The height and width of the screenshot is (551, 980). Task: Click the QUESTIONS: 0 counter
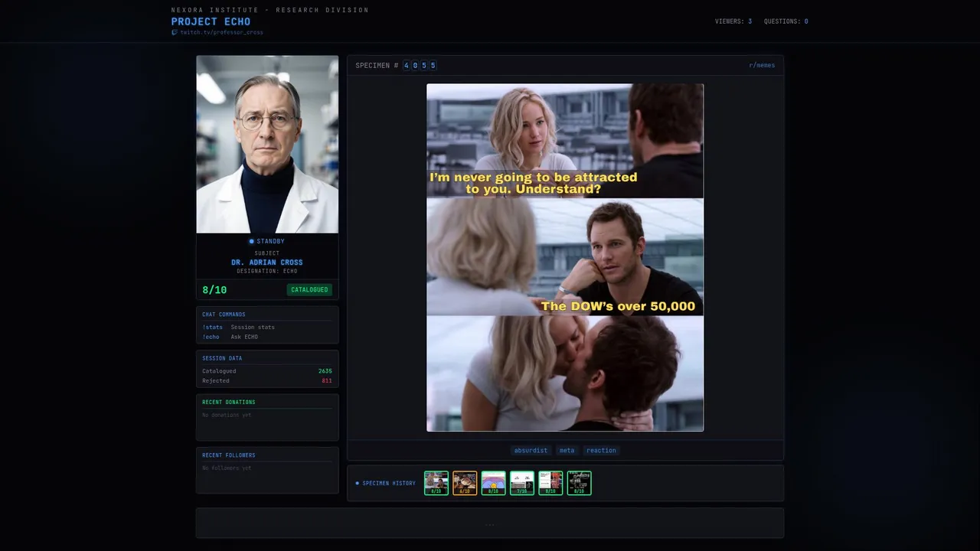[x=786, y=21]
